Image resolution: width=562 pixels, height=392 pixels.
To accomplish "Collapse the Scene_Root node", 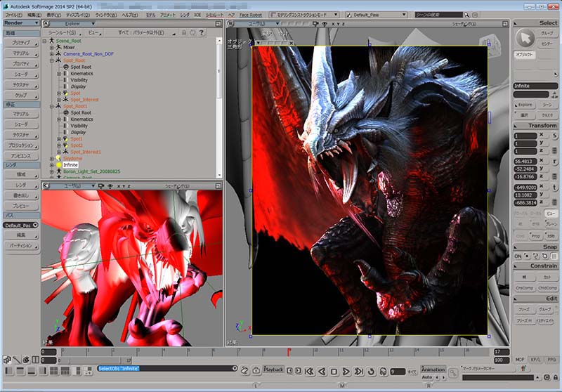I will (x=45, y=41).
